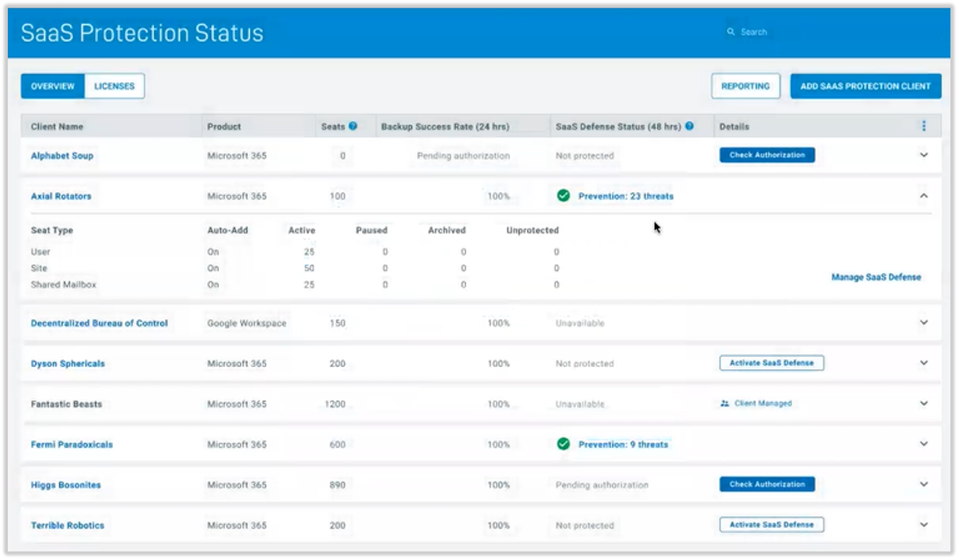Open SaaS Defense Status help icon
959x560 pixels.
tap(689, 126)
